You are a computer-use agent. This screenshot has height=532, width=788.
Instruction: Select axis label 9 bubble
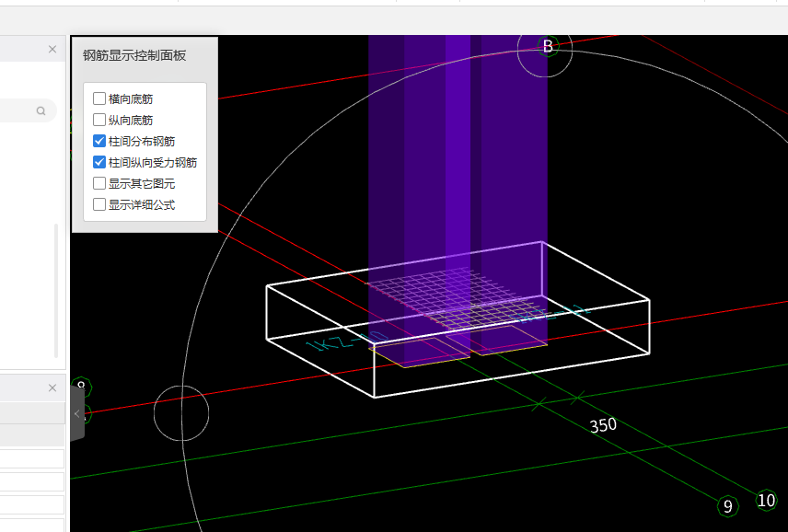pyautogui.click(x=727, y=506)
